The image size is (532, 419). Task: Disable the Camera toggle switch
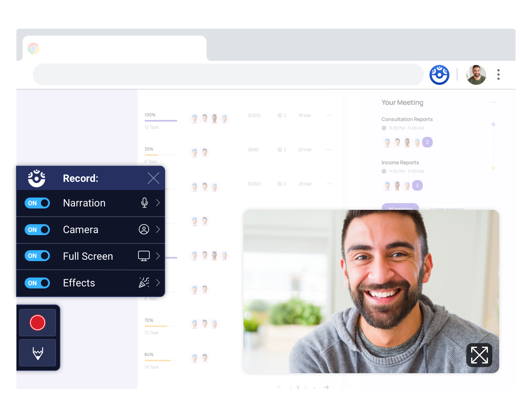tap(37, 230)
